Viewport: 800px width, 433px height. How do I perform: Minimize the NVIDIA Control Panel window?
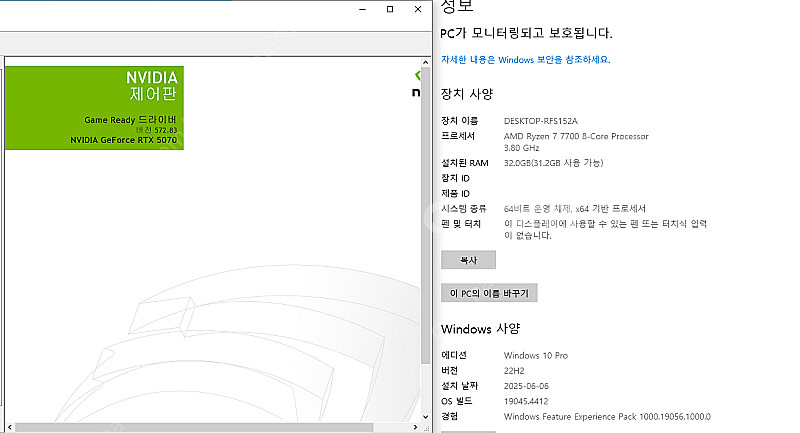[362, 9]
